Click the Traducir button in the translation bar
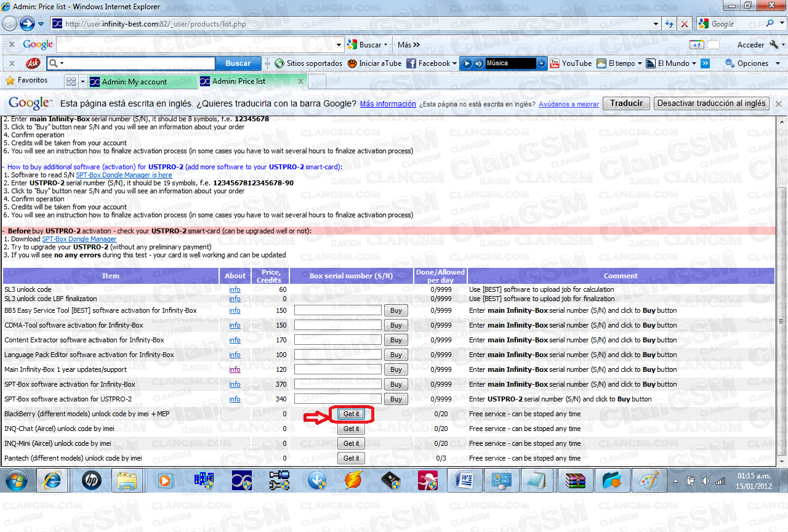 point(626,103)
